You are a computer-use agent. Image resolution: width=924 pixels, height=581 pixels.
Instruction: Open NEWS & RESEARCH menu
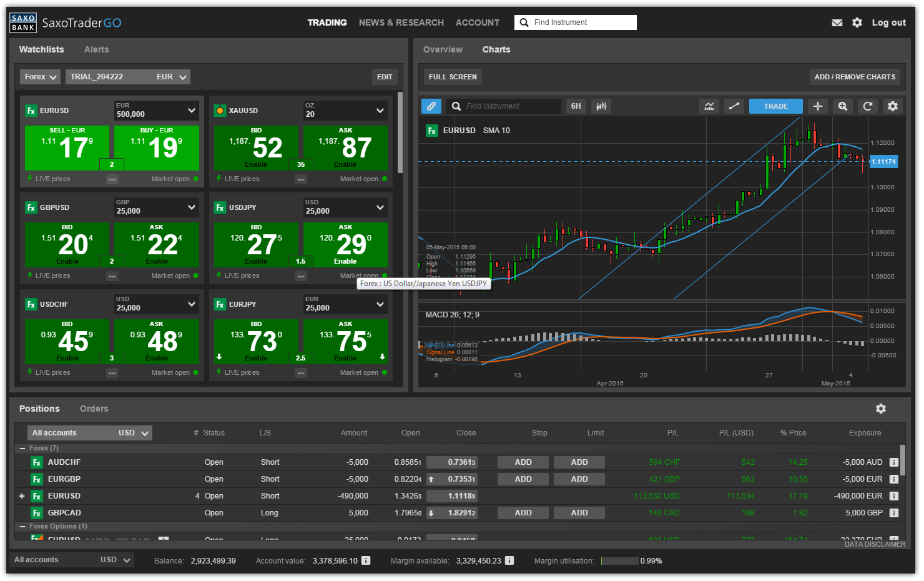pyautogui.click(x=401, y=22)
